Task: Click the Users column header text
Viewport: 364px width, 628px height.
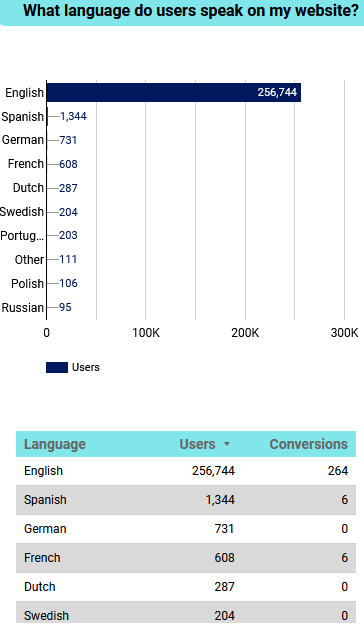Action: pyautogui.click(x=197, y=444)
